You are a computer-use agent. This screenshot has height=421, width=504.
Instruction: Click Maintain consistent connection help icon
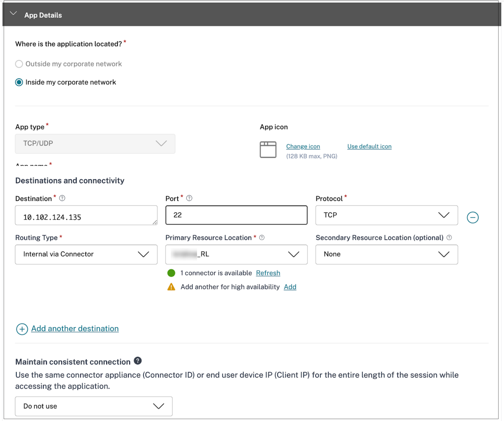click(138, 361)
